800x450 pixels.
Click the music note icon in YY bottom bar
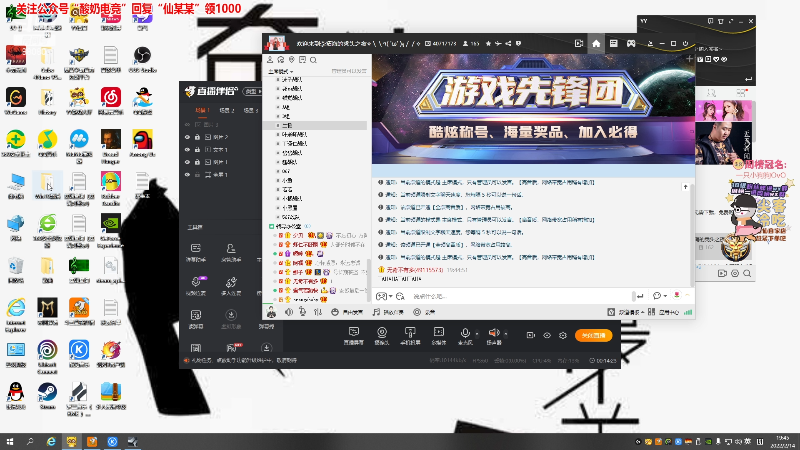click(376, 312)
